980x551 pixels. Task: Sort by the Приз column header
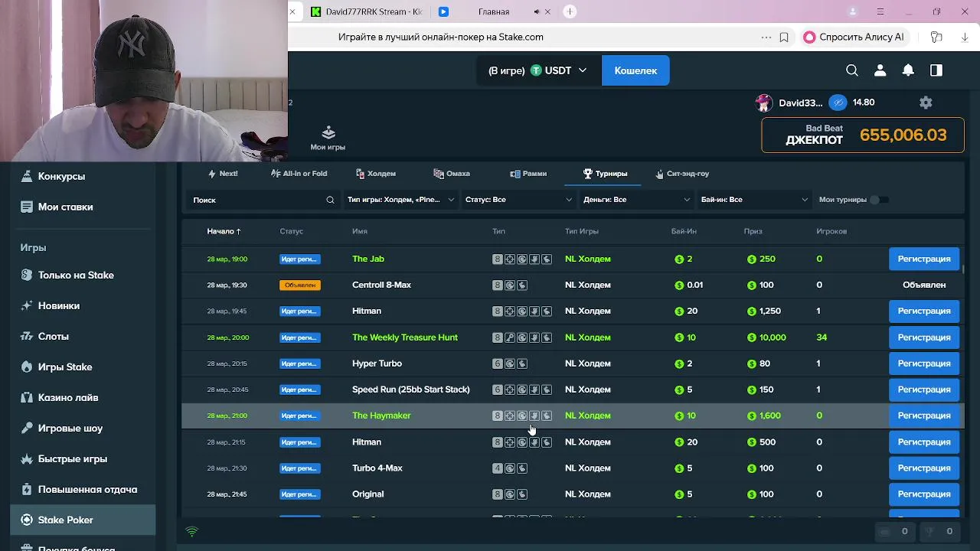[753, 231]
